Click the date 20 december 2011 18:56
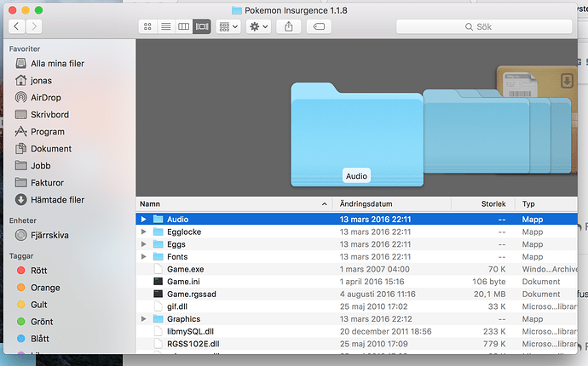The width and height of the screenshot is (588, 366). coord(385,332)
